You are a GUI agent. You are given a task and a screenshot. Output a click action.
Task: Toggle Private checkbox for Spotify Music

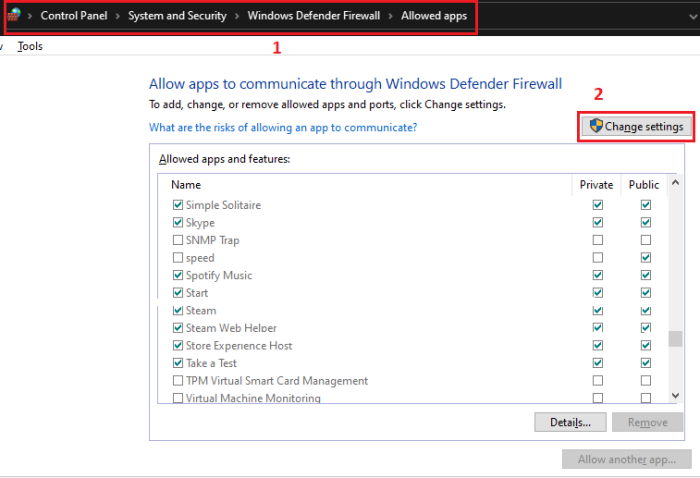tap(598, 275)
